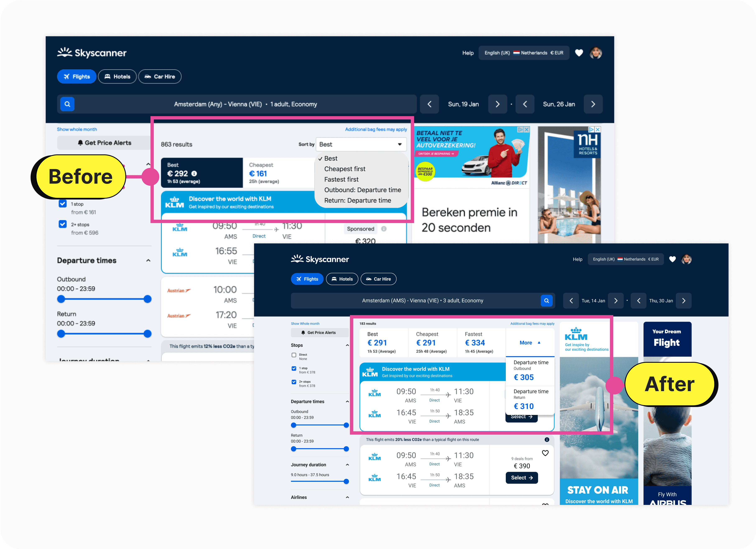
Task: Toggle the 2+ stops from €596 checkbox
Action: coord(63,224)
